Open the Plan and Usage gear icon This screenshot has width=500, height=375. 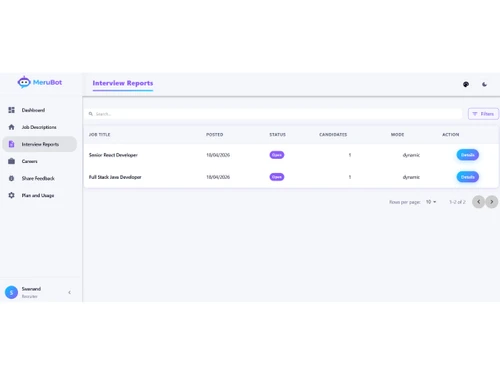[11, 195]
